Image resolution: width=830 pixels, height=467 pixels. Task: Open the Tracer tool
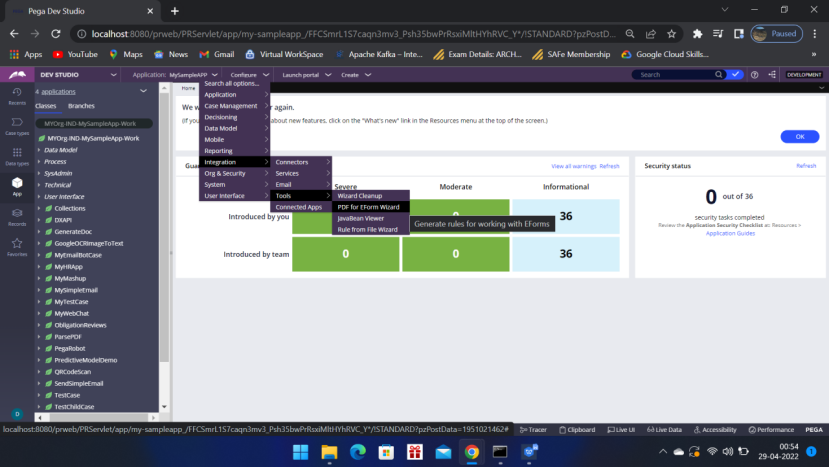tap(533, 429)
